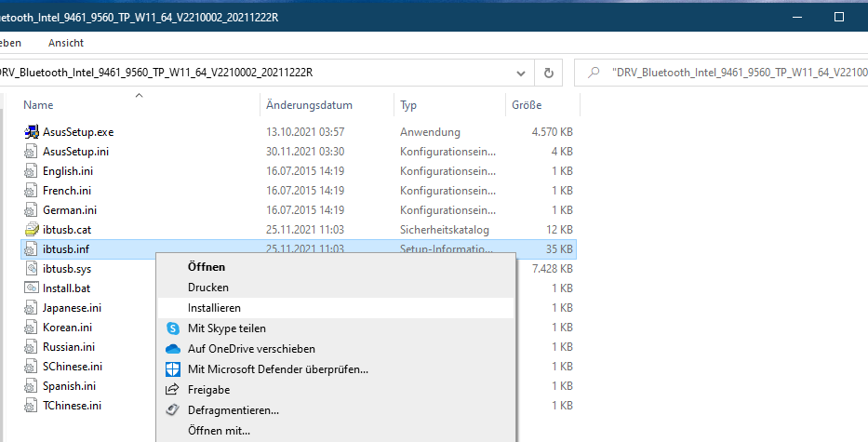The width and height of the screenshot is (868, 442).
Task: Select the Japanese.ini file name
Action: [72, 308]
